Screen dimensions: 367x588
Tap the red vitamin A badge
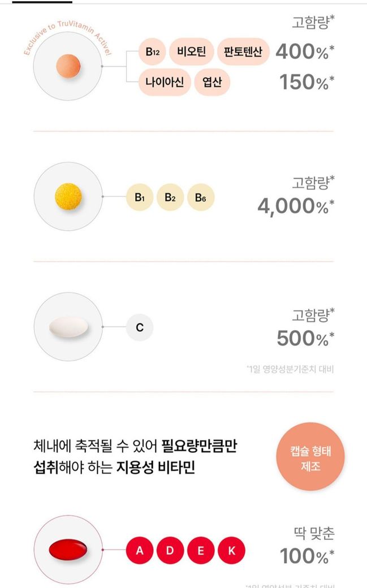(x=140, y=550)
